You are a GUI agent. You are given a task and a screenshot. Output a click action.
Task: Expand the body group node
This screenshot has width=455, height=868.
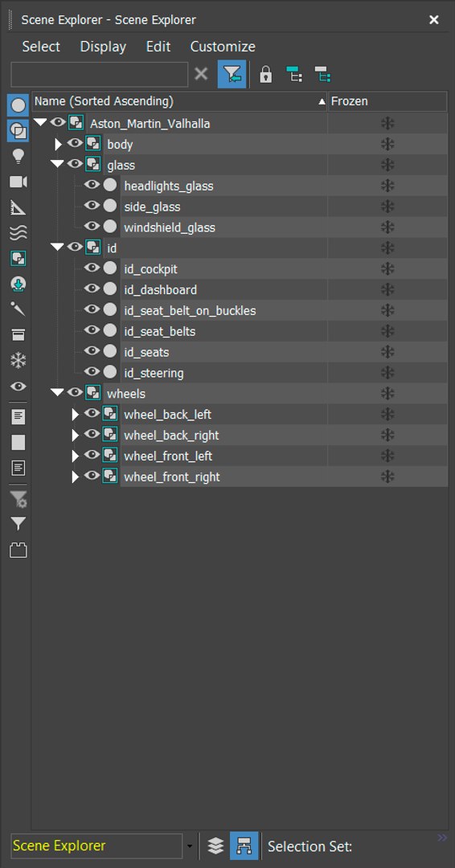point(59,145)
